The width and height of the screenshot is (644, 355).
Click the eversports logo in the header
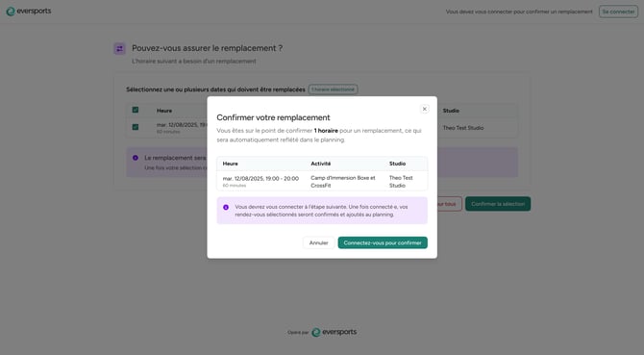[x=29, y=12]
